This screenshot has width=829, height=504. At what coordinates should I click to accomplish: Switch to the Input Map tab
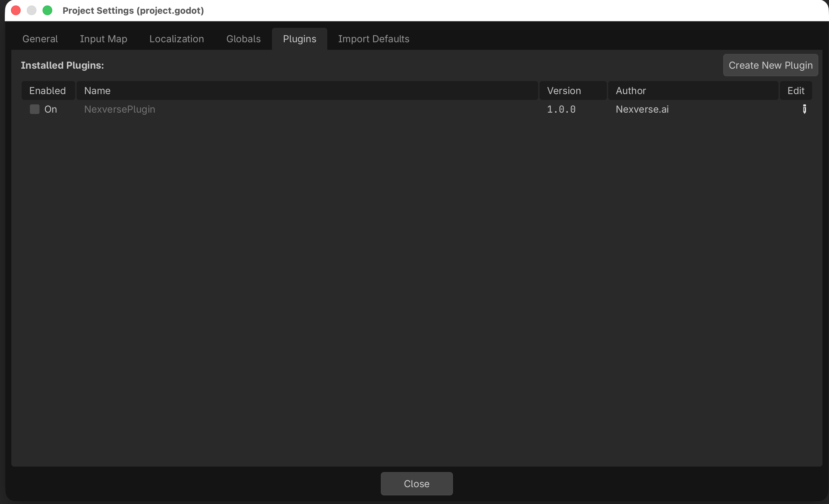click(103, 39)
